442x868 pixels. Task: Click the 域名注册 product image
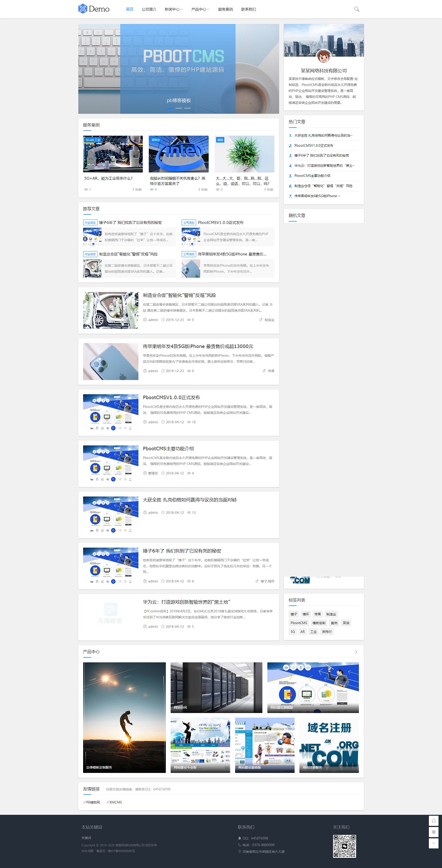[329, 745]
